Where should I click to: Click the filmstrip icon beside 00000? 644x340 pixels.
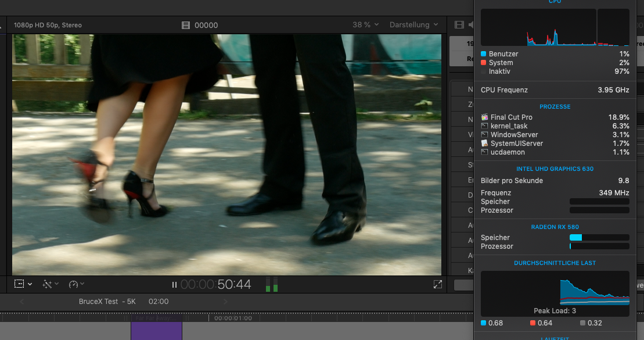pyautogui.click(x=186, y=25)
